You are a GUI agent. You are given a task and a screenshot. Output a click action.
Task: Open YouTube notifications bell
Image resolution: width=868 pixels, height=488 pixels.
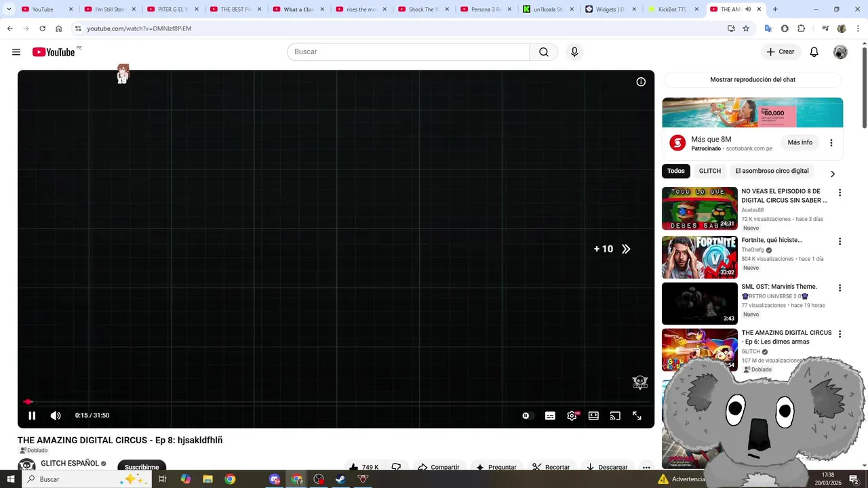click(814, 52)
